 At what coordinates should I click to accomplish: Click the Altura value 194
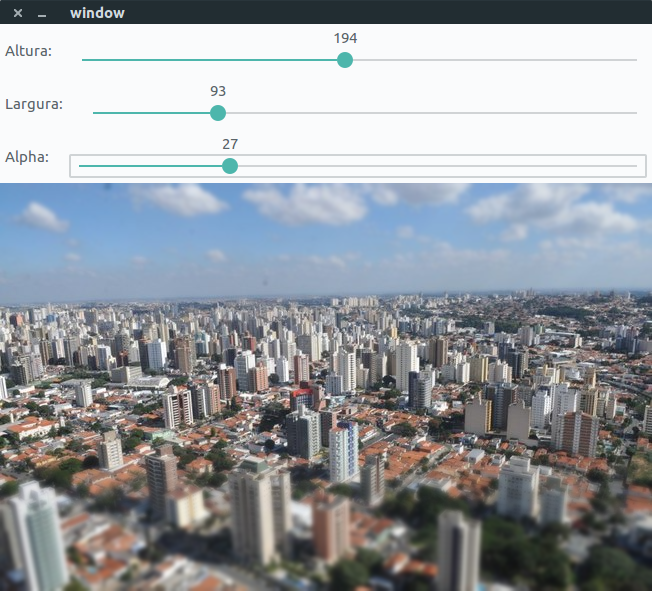(345, 38)
